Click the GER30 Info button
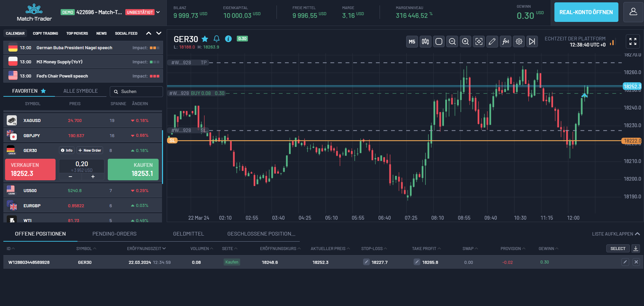This screenshot has width=644, height=306. (x=67, y=150)
